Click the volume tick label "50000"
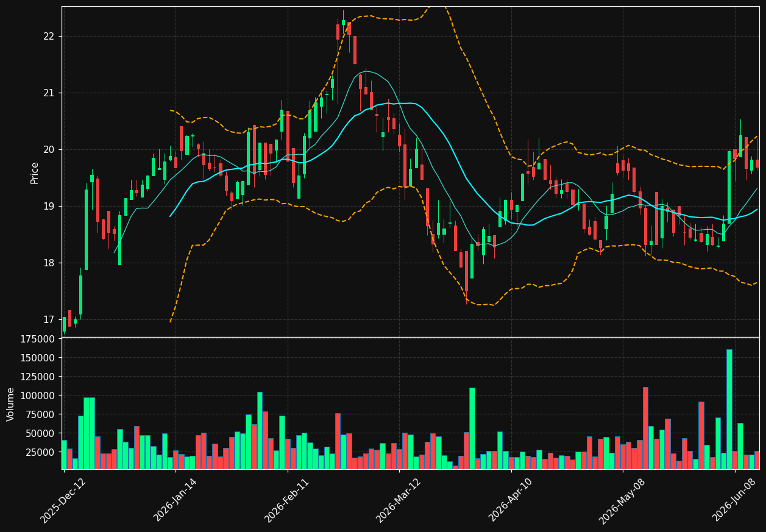766x532 pixels. tap(40, 433)
